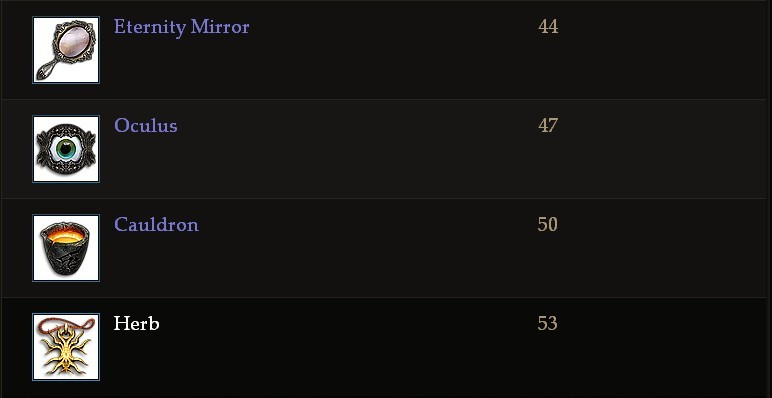Choose the Herb golden root icon
The image size is (772, 398).
click(66, 347)
